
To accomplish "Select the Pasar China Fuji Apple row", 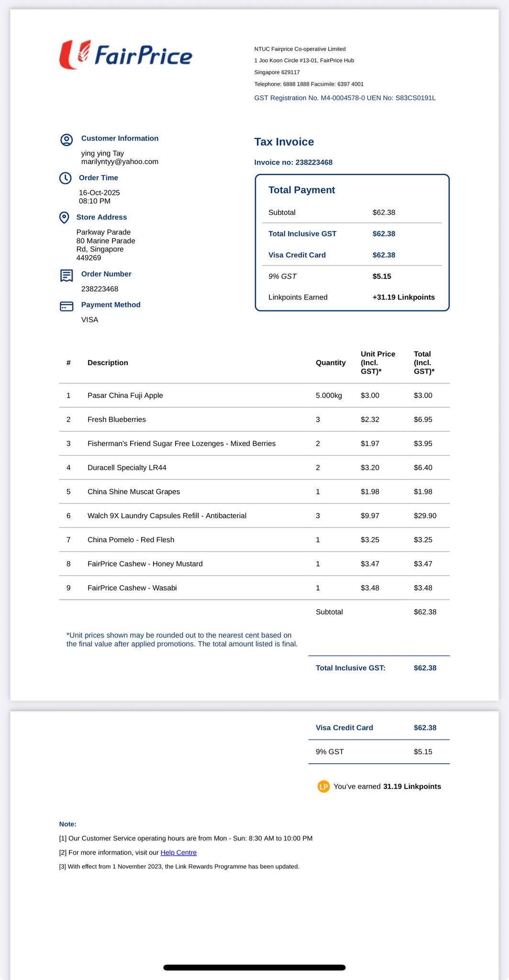I will 254,395.
